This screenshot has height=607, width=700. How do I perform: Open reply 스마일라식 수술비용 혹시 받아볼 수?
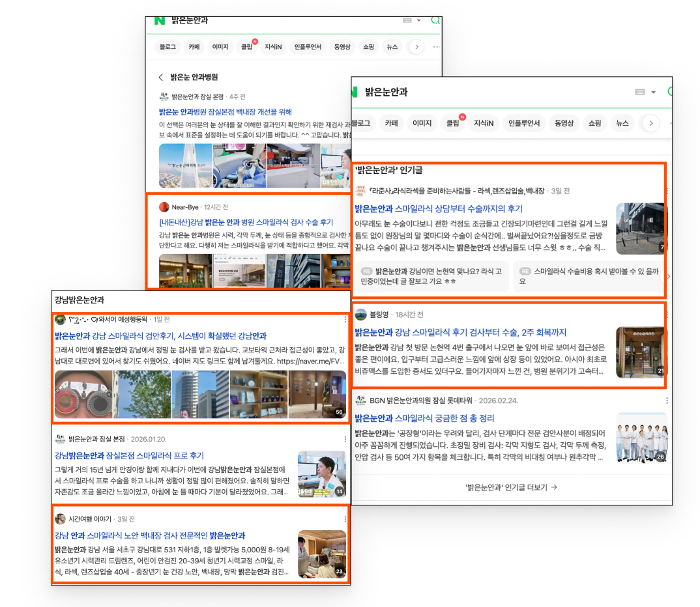coord(589,276)
